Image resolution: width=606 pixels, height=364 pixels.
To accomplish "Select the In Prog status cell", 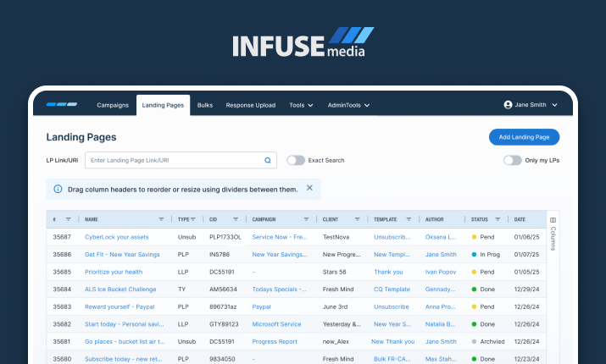I will click(486, 254).
